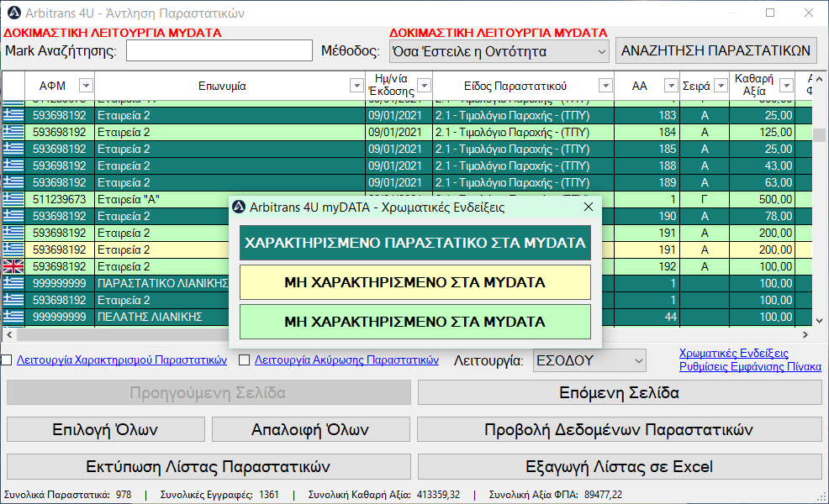
Task: Select the 125,00 value in the AA 184 row
Action: 763,132
